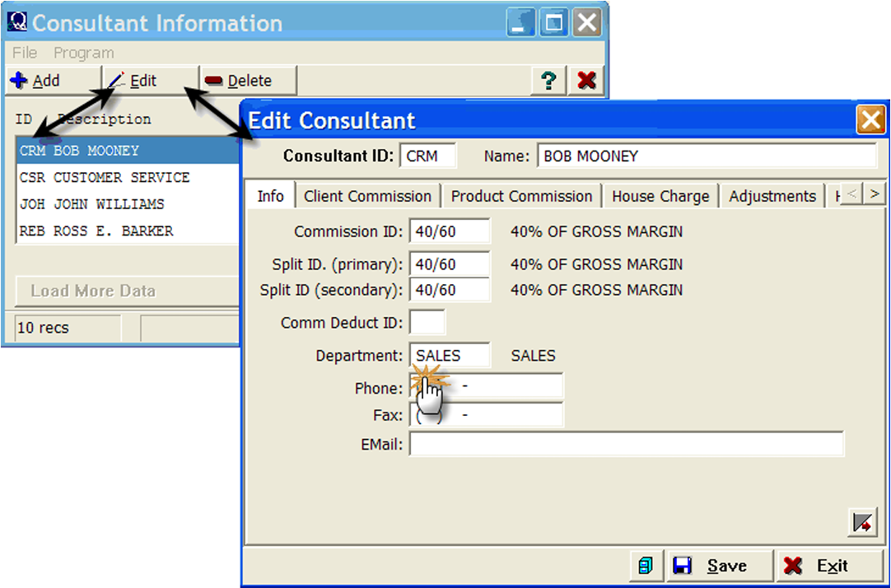Image resolution: width=891 pixels, height=588 pixels.
Task: Switch to the Adjustments tab
Action: pyautogui.click(x=772, y=197)
